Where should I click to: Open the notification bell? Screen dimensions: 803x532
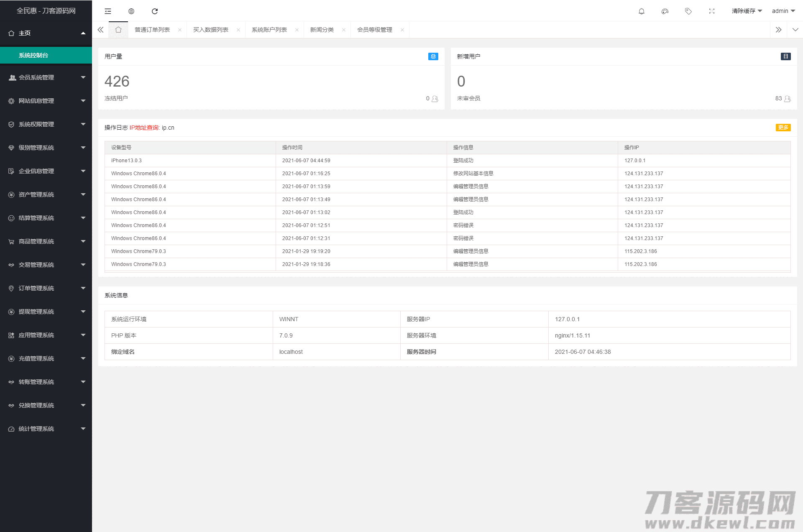click(642, 11)
